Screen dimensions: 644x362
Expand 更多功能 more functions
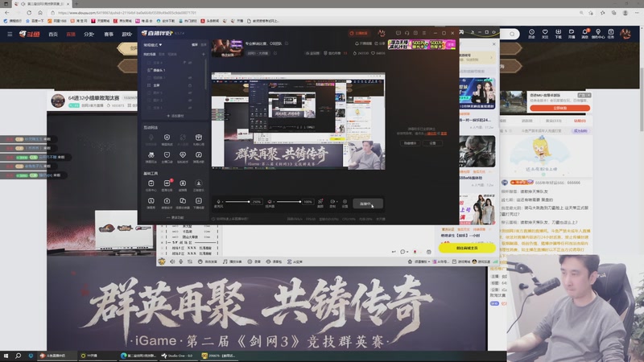coord(175,217)
